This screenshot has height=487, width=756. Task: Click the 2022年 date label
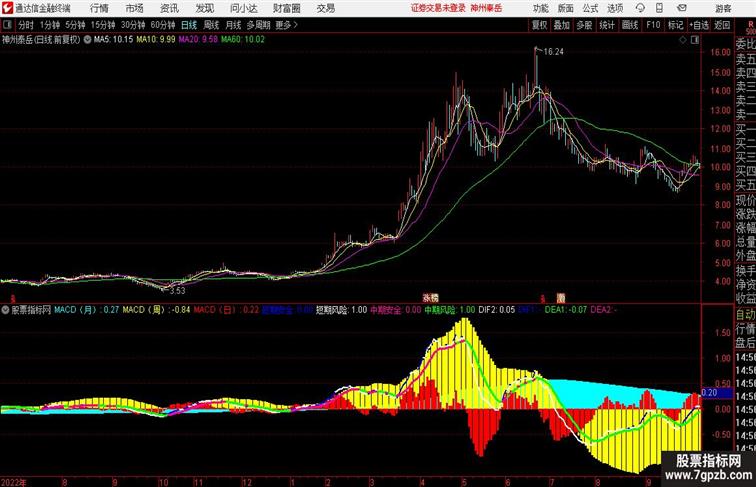click(14, 482)
